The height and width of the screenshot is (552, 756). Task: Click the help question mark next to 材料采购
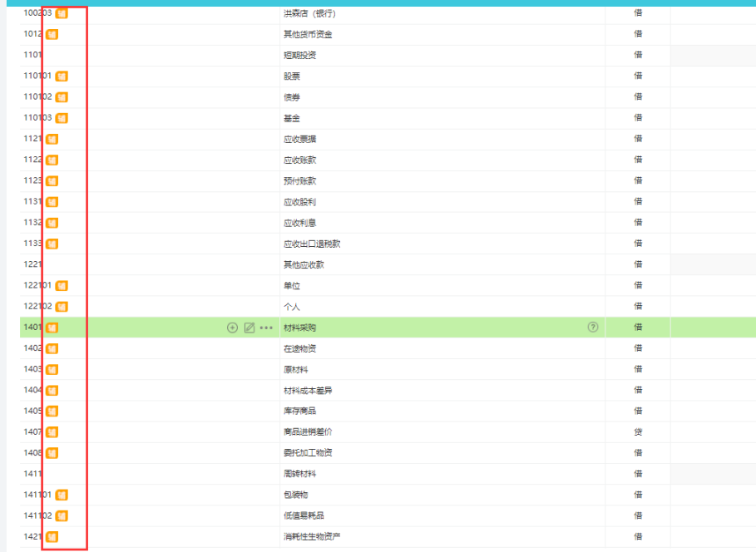(x=593, y=328)
